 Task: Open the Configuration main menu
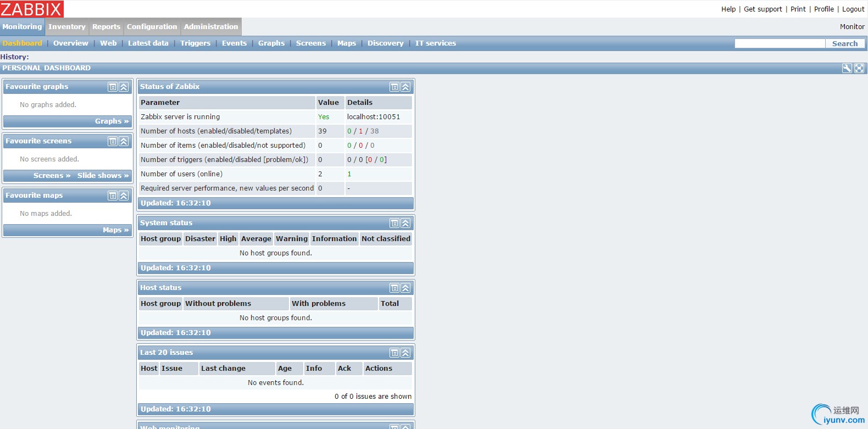pos(152,26)
